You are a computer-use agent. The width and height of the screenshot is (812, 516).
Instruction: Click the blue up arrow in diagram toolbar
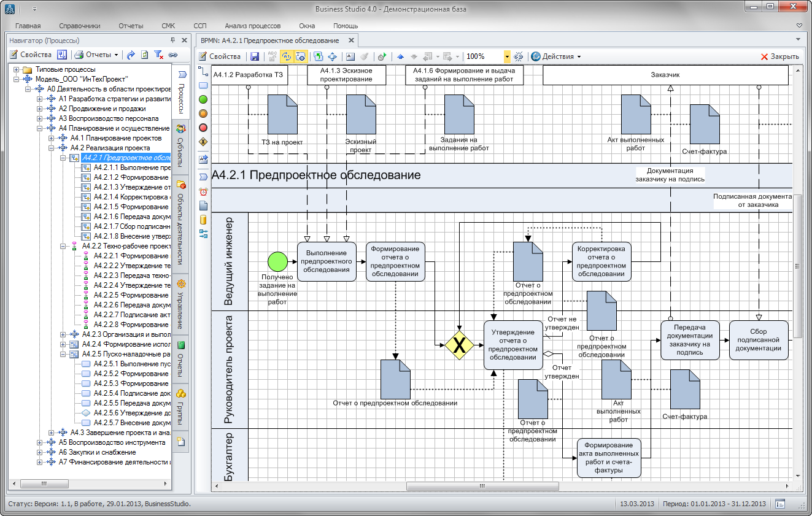click(x=400, y=56)
